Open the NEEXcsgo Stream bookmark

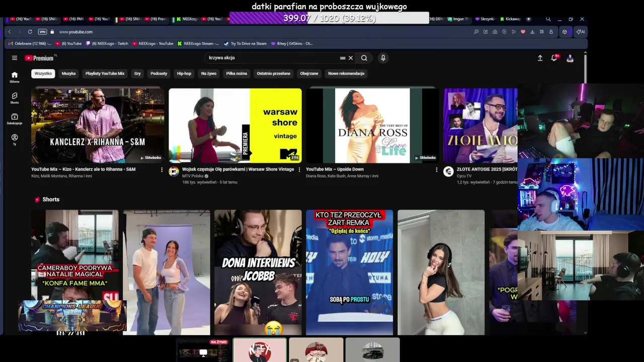[x=198, y=44]
